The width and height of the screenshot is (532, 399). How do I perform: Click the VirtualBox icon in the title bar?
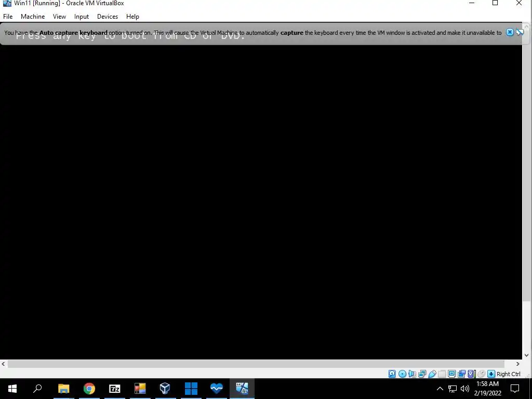[x=7, y=4]
